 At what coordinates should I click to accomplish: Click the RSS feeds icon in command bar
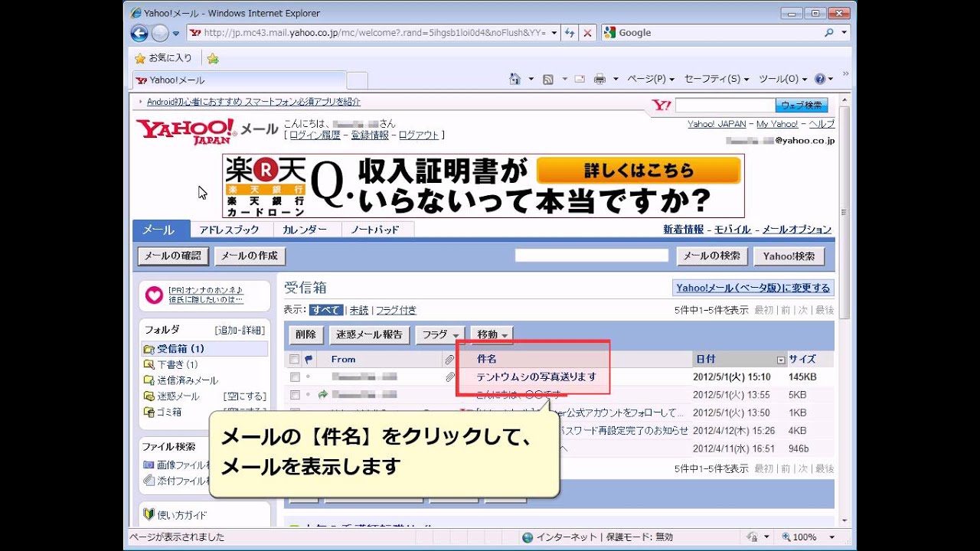point(548,79)
